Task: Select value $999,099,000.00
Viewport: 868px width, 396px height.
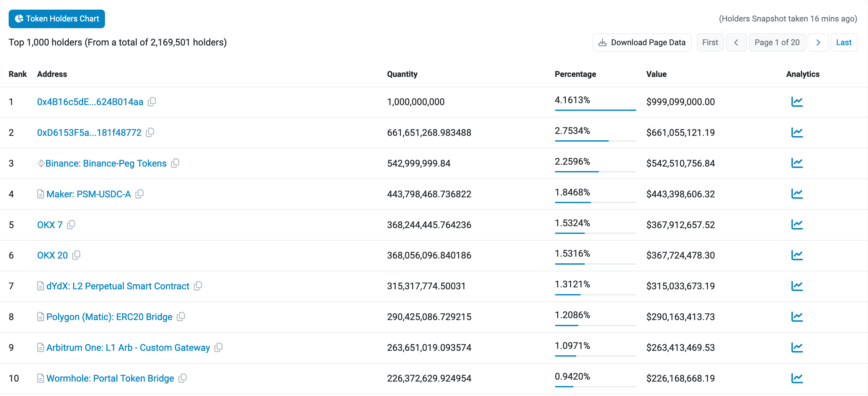Action: tap(680, 102)
